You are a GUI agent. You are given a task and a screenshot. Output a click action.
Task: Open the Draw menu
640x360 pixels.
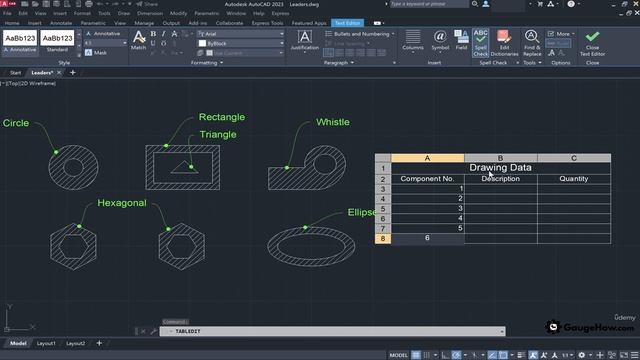[124, 13]
